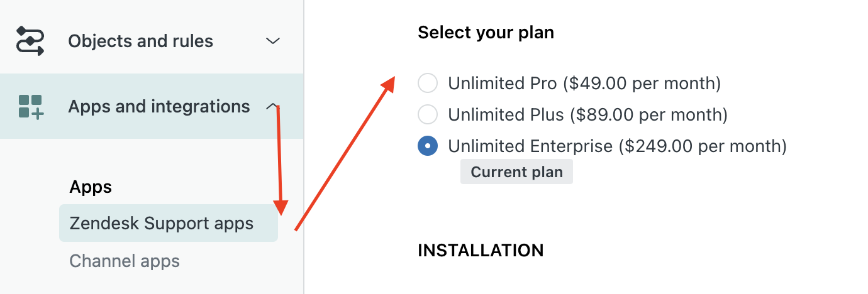This screenshot has width=868, height=294.
Task: Click the INSTALLATION section heading
Action: coord(481,250)
